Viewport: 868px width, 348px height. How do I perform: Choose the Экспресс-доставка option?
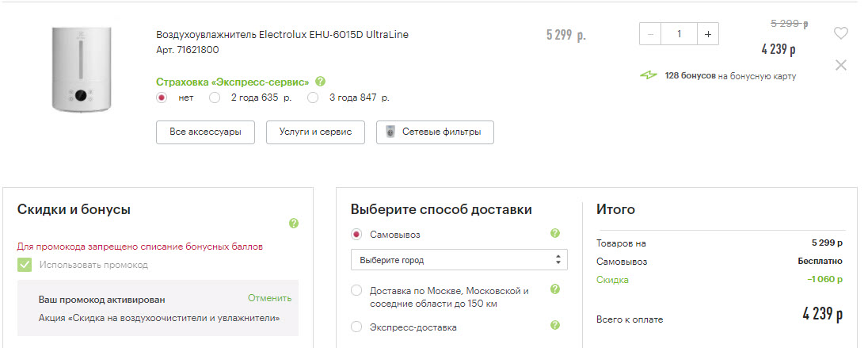(356, 327)
